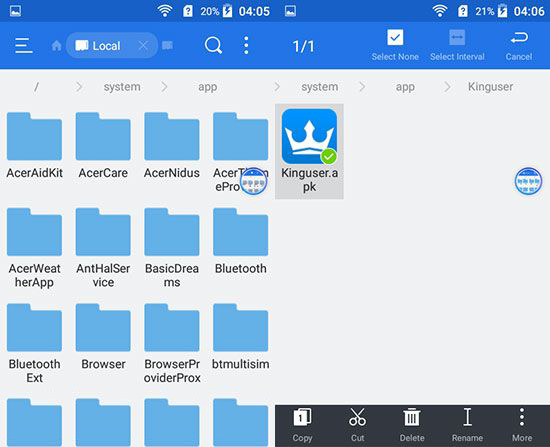This screenshot has width=550, height=447.
Task: Open the Browser folder
Action: point(103,337)
